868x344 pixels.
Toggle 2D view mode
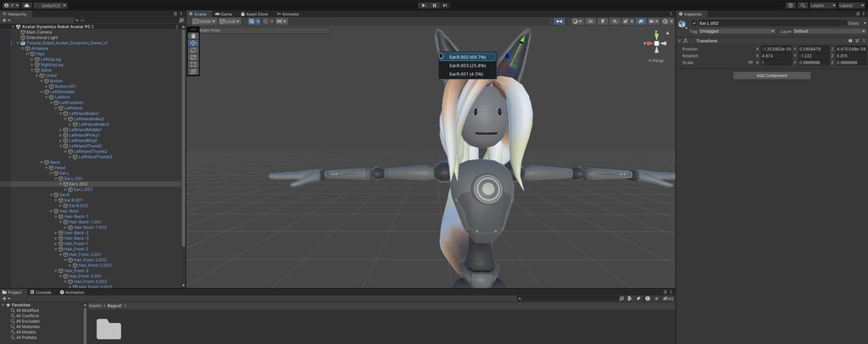click(x=590, y=21)
